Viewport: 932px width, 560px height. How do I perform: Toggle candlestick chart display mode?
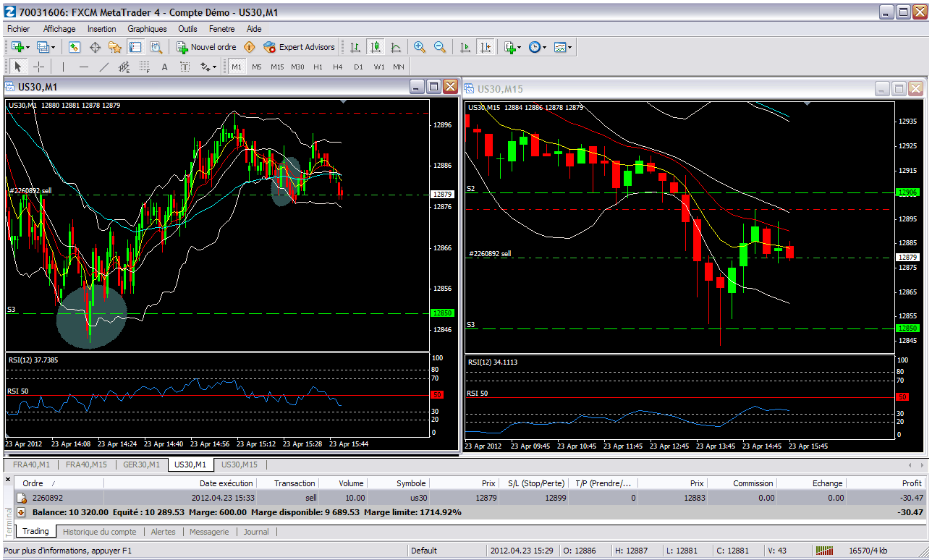(375, 47)
